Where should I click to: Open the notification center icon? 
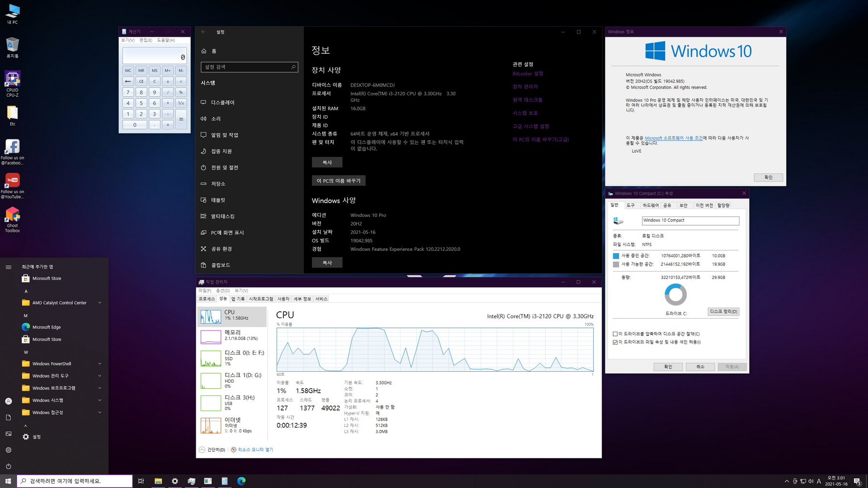pyautogui.click(x=857, y=481)
